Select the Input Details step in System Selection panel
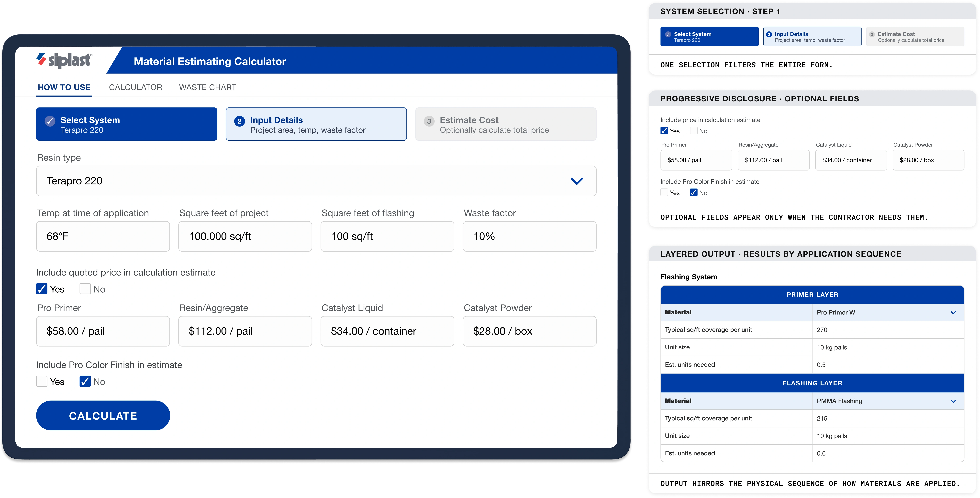The image size is (980, 498). pos(812,36)
